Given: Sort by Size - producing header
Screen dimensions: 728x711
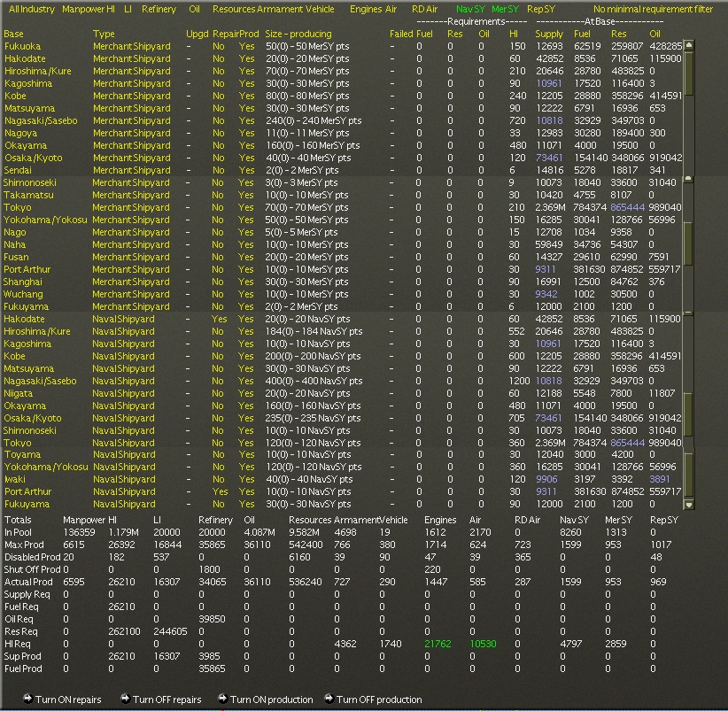Looking at the screenshot, I should coord(298,34).
